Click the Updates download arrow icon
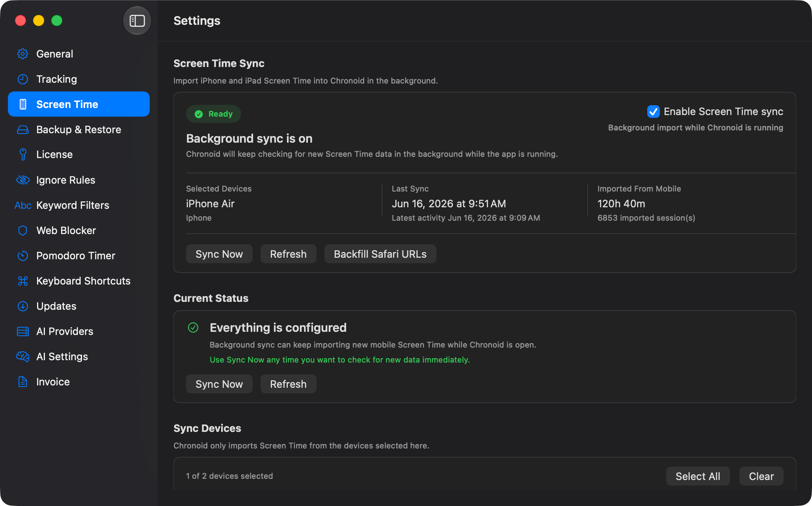This screenshot has height=506, width=812. (x=23, y=306)
